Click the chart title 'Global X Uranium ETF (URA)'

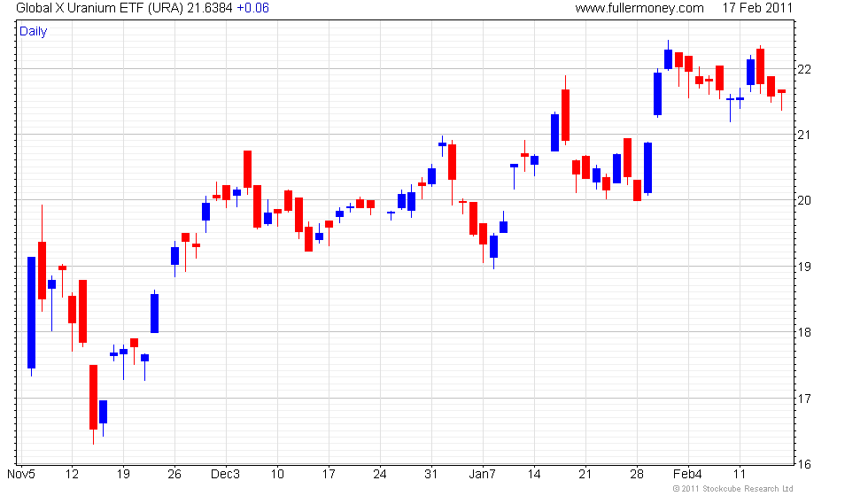point(99,8)
